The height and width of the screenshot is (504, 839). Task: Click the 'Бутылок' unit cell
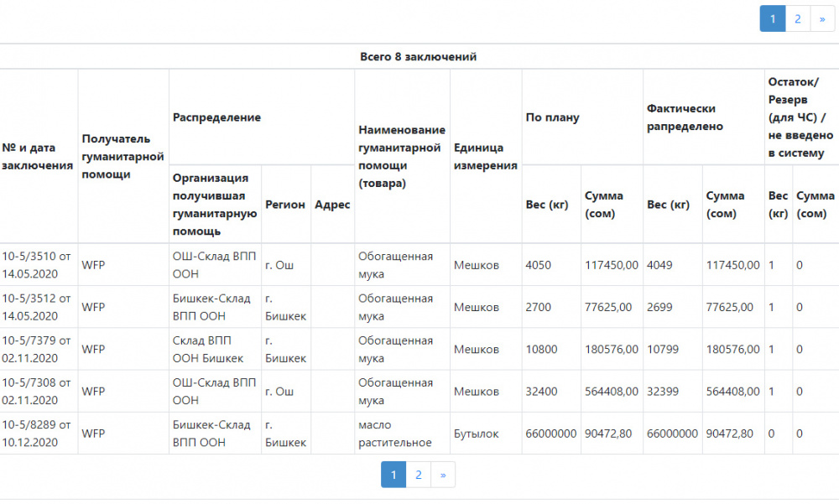[x=477, y=434]
